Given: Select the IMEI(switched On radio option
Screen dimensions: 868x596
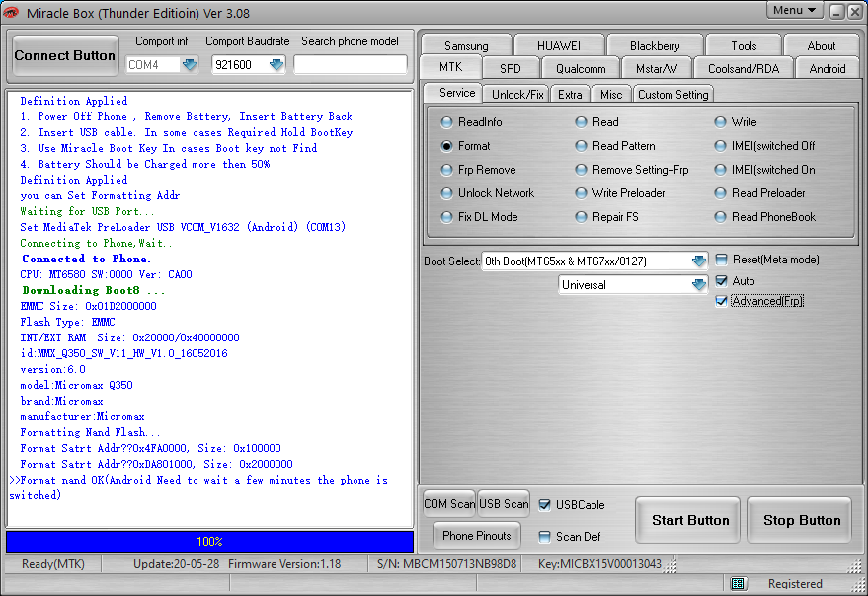Looking at the screenshot, I should 764,170.
